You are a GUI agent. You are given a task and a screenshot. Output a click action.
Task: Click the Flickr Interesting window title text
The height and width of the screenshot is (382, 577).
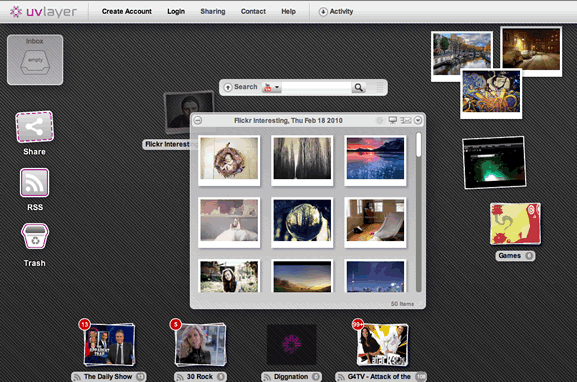[x=288, y=121]
